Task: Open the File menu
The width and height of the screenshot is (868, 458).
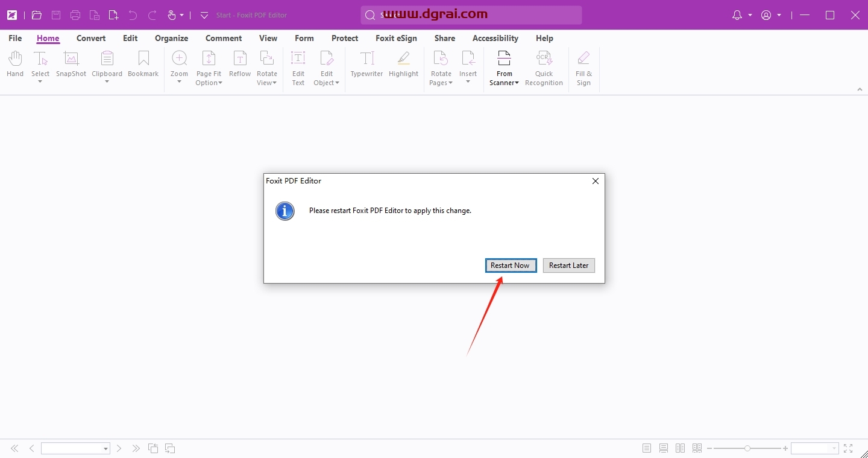Action: point(15,38)
